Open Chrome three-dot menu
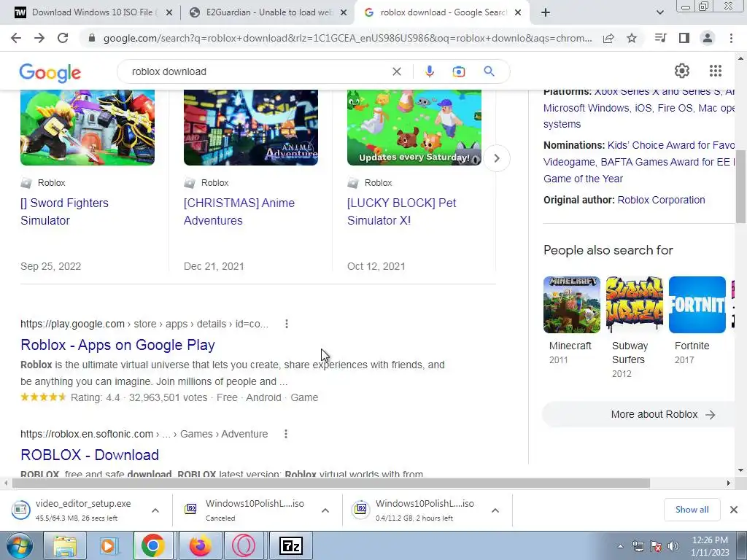The width and height of the screenshot is (747, 560). point(731,38)
